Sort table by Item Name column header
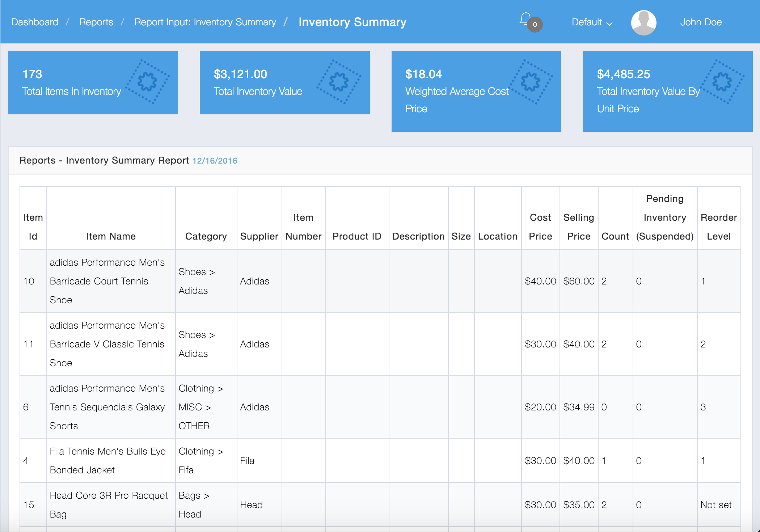The height and width of the screenshot is (532, 760). (x=111, y=236)
